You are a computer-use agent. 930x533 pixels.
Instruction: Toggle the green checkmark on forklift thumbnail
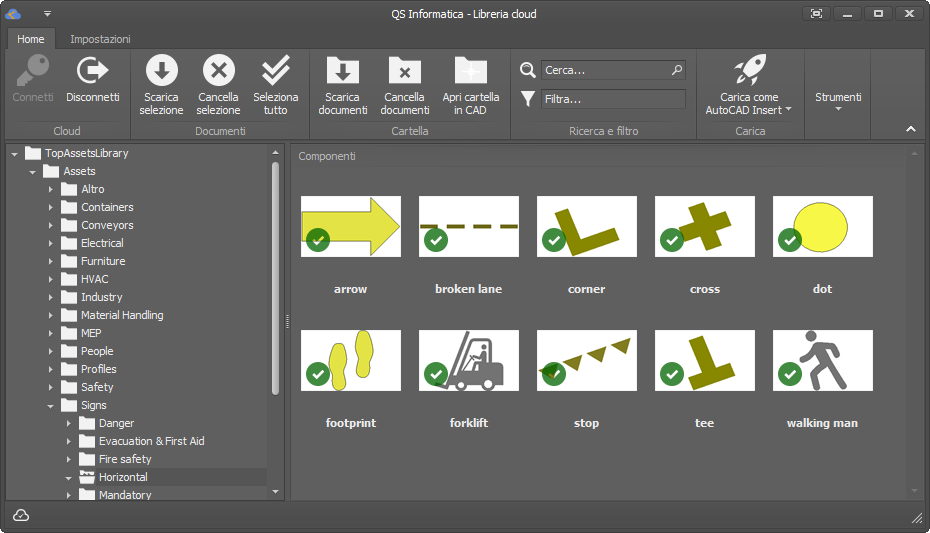tap(435, 374)
